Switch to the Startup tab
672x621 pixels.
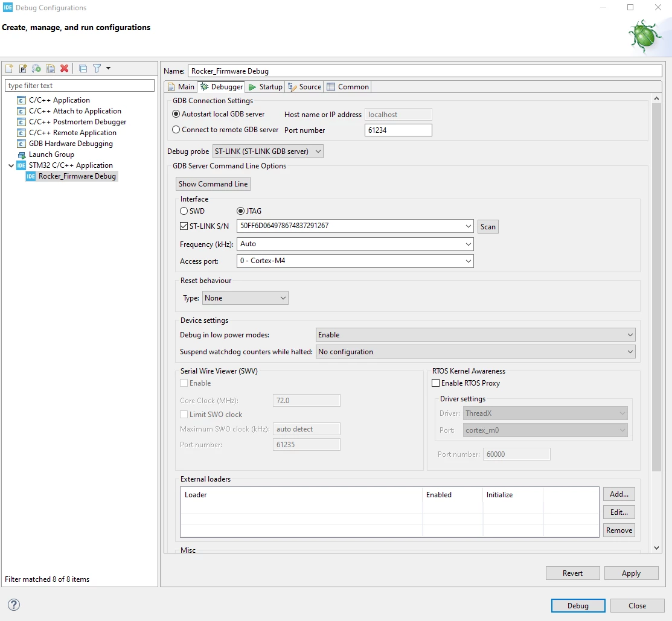tap(266, 87)
